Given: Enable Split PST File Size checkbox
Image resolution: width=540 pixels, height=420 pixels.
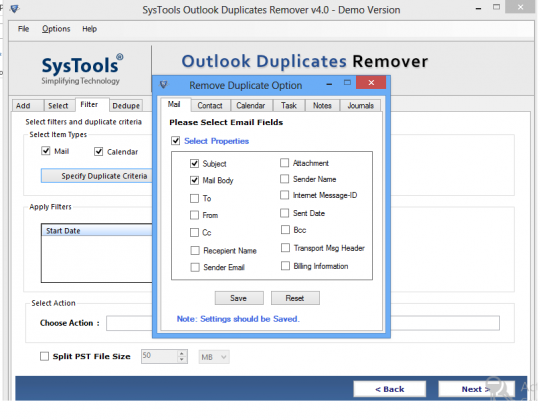Looking at the screenshot, I should click(44, 356).
